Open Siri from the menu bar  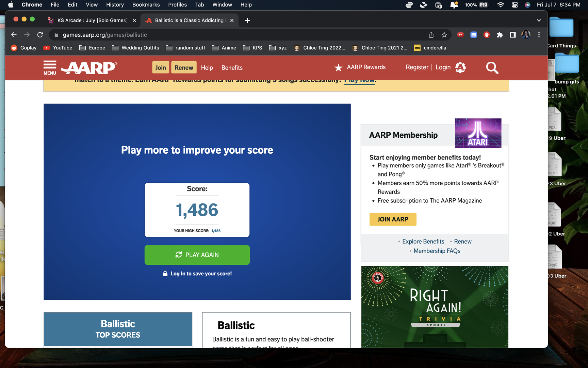(x=527, y=5)
